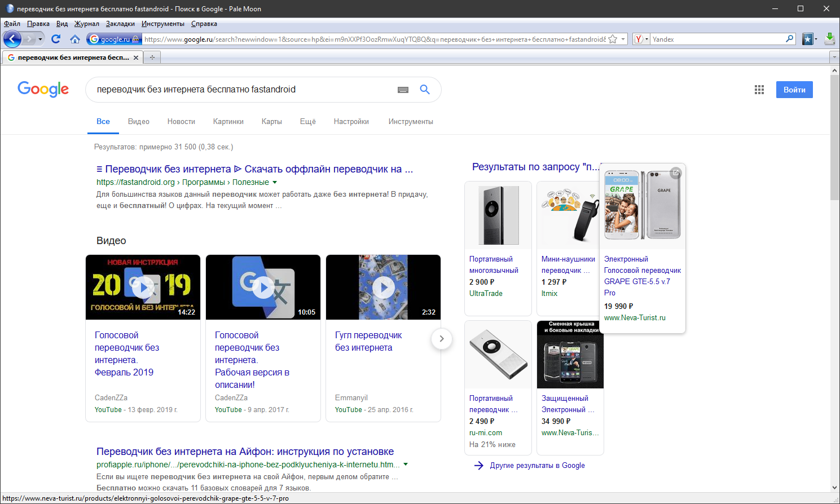Image resolution: width=840 pixels, height=504 pixels.
Task: Open the Downloads arrow button
Action: coord(830,39)
